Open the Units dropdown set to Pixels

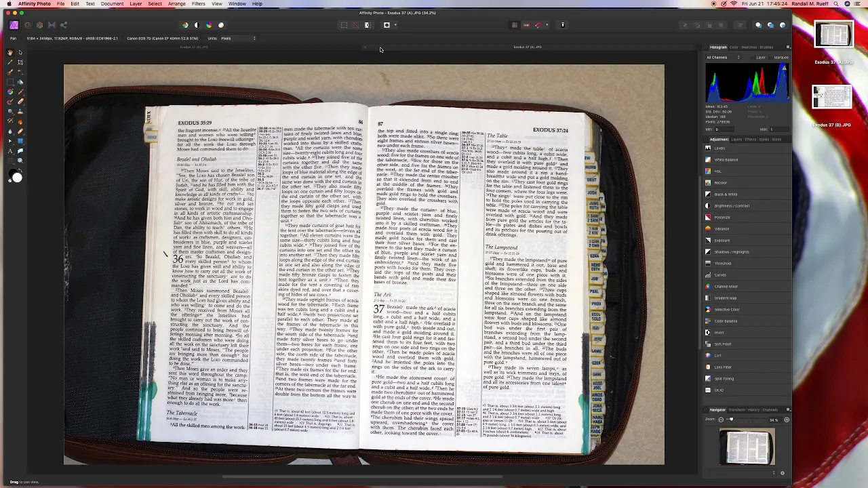tap(238, 38)
